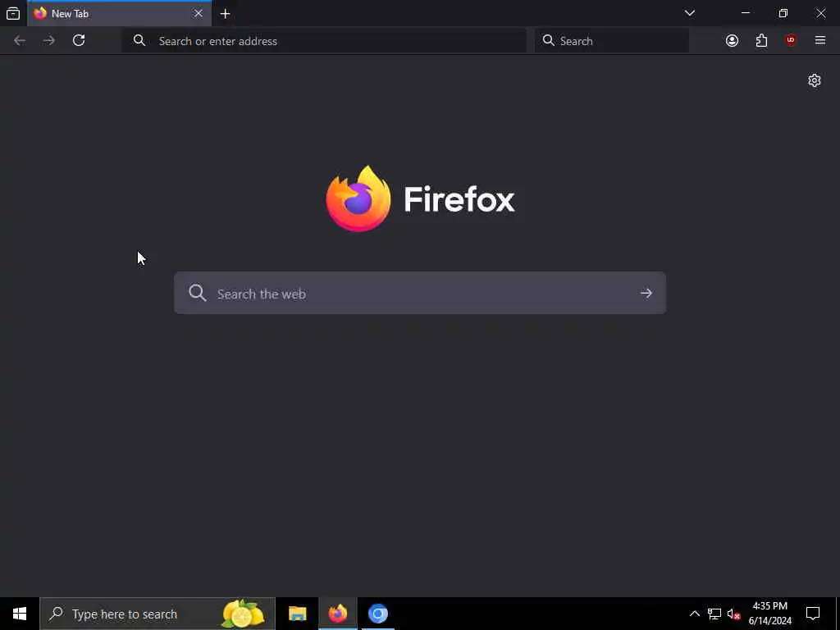Screen dimensions: 840x630
Task: Click the toolbar Search box
Action: pyautogui.click(x=612, y=41)
